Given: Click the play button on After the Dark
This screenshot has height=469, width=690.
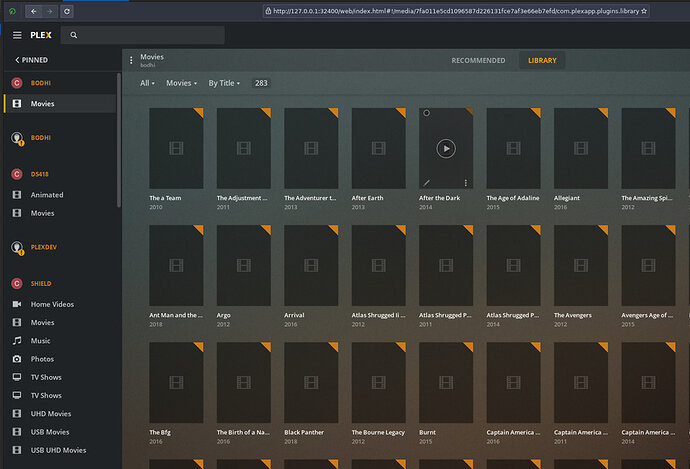Looking at the screenshot, I should 446,148.
